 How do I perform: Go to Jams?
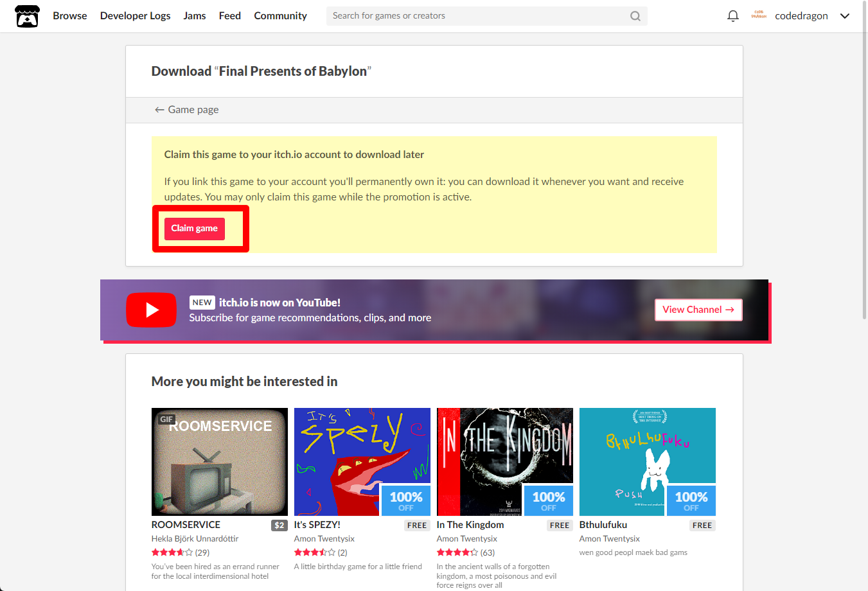pyautogui.click(x=195, y=16)
